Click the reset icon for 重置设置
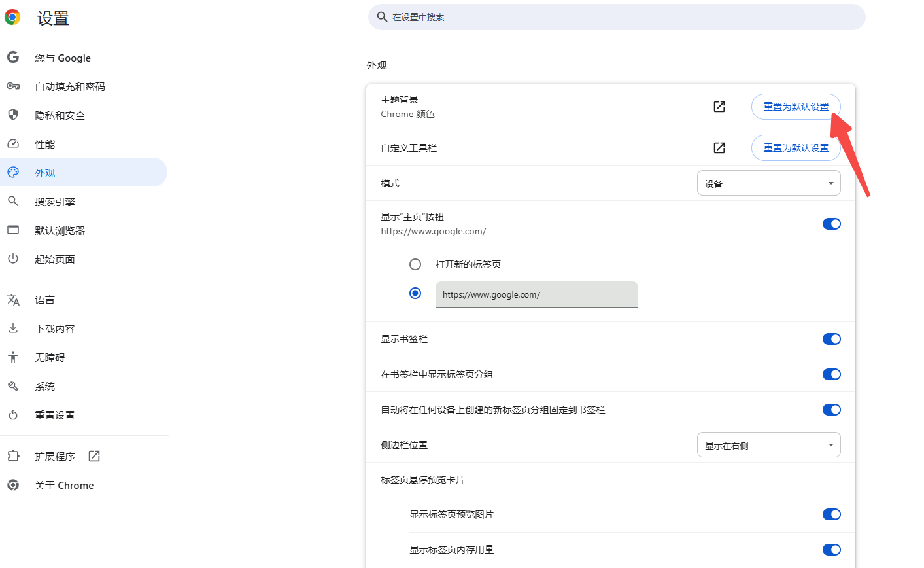The height and width of the screenshot is (568, 924). (13, 415)
